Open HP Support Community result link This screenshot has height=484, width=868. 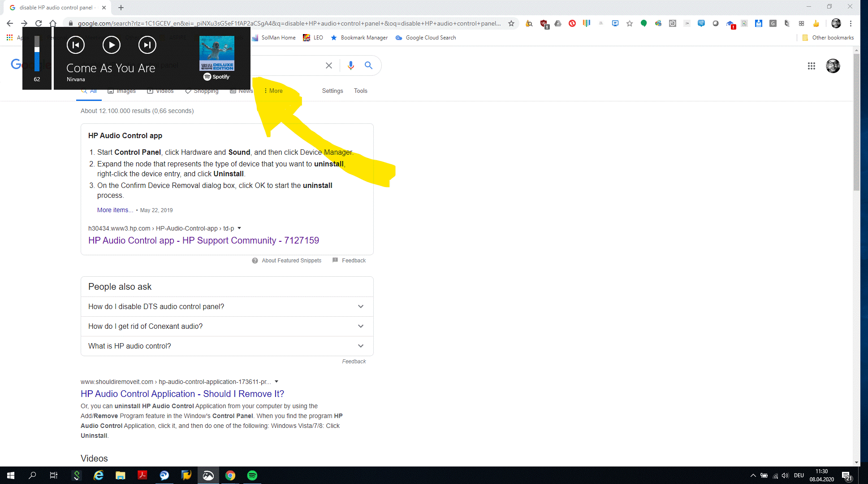tap(203, 240)
